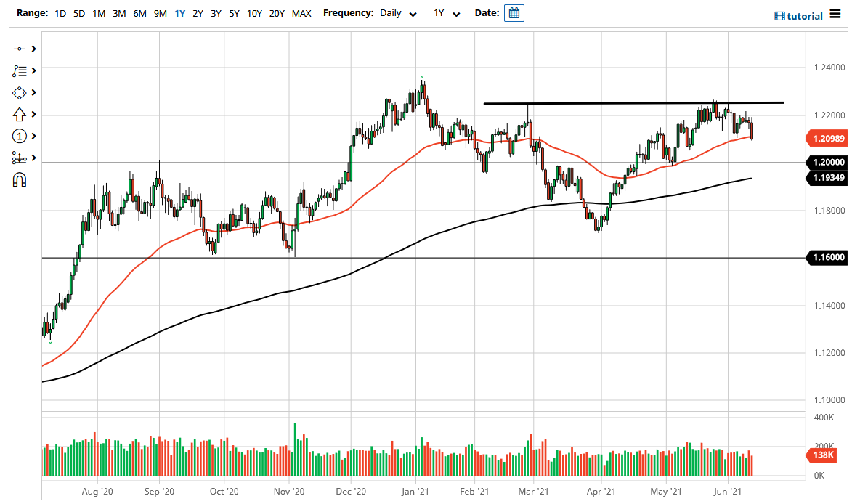Viewport: 852px width, 504px height.
Task: Open the hamburger menu icon
Action: (835, 14)
